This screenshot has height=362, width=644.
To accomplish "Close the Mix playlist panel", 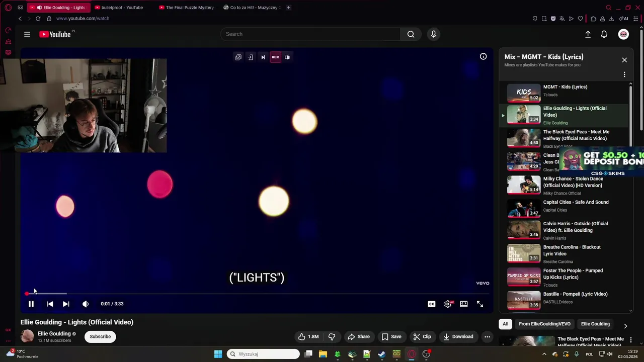I will pyautogui.click(x=624, y=60).
